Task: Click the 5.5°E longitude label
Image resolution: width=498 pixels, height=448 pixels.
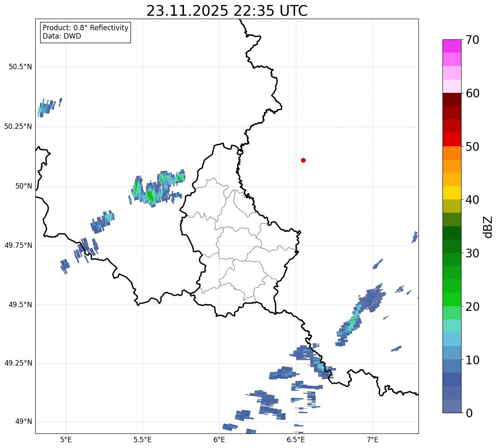Action: (x=143, y=439)
